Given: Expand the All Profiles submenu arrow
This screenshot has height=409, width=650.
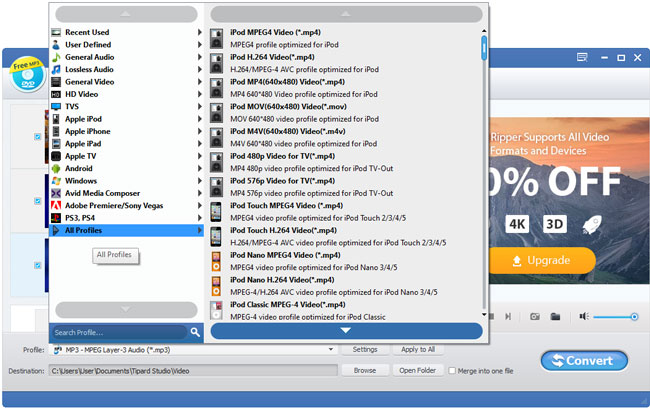Looking at the screenshot, I should click(200, 230).
